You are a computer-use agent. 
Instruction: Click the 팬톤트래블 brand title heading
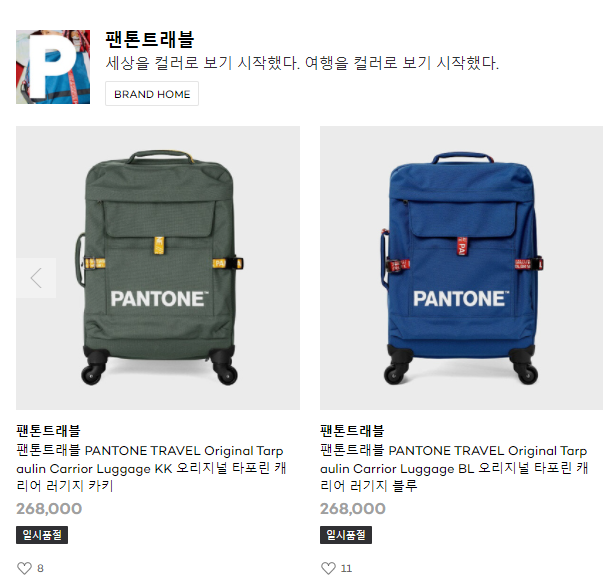(x=150, y=39)
